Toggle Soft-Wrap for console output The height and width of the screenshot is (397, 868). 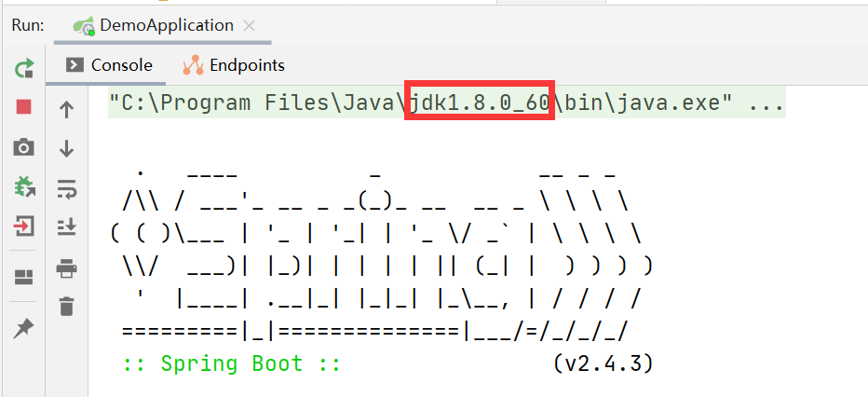66,189
